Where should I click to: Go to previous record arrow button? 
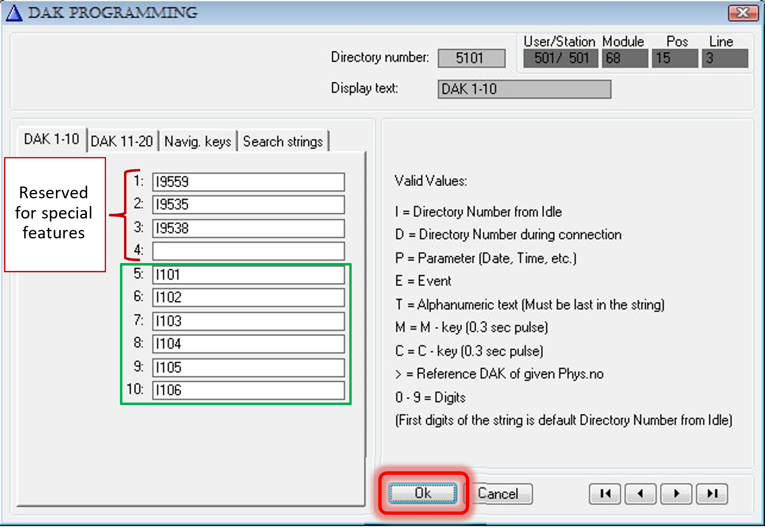coord(640,493)
